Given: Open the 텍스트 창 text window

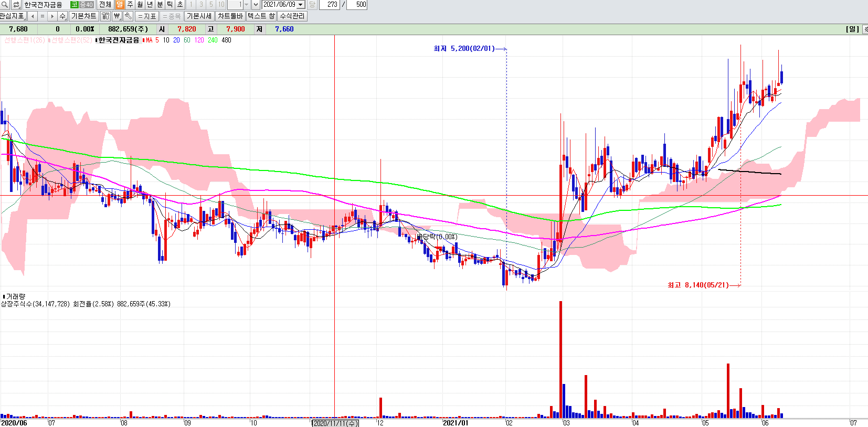Looking at the screenshot, I should (261, 16).
